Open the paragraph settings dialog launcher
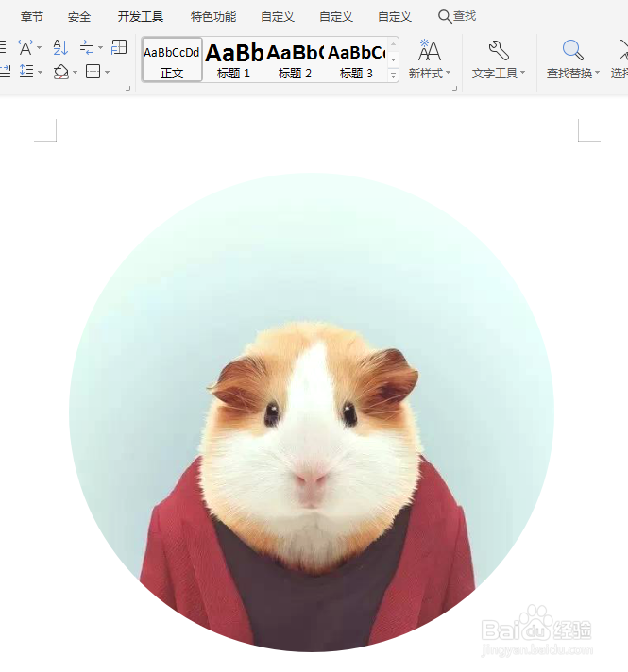 coord(127,89)
